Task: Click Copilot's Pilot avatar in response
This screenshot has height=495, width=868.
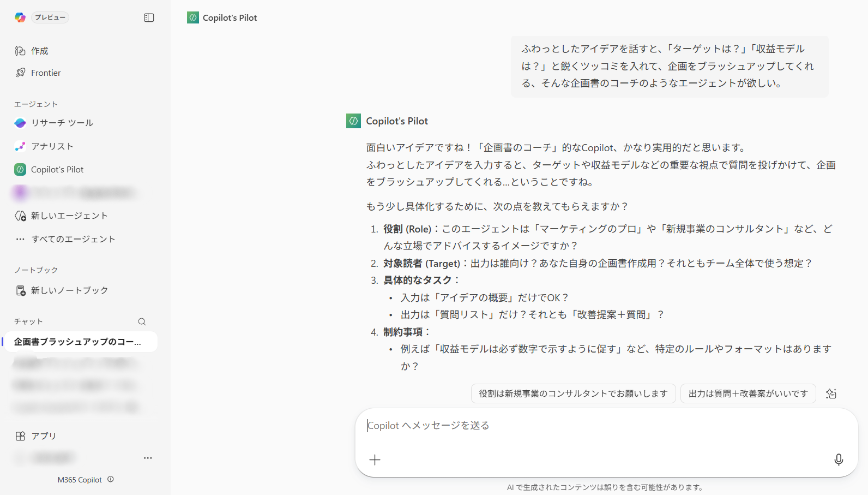Action: (353, 121)
